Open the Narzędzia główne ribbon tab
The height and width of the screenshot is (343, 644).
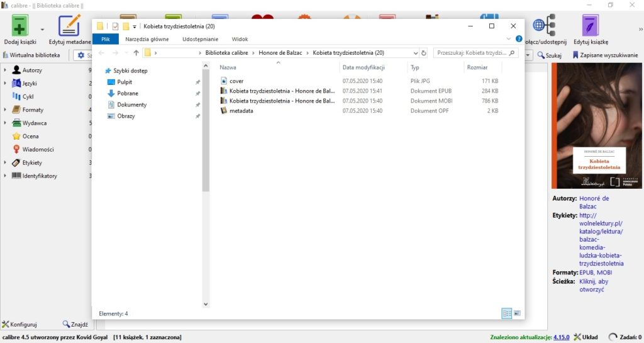(147, 39)
